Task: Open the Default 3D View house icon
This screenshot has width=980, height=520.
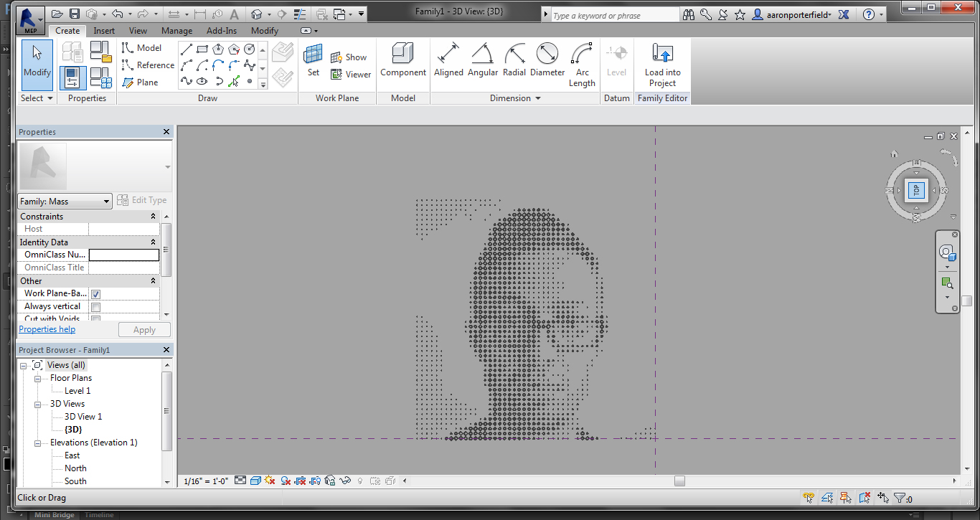Action: pyautogui.click(x=256, y=14)
